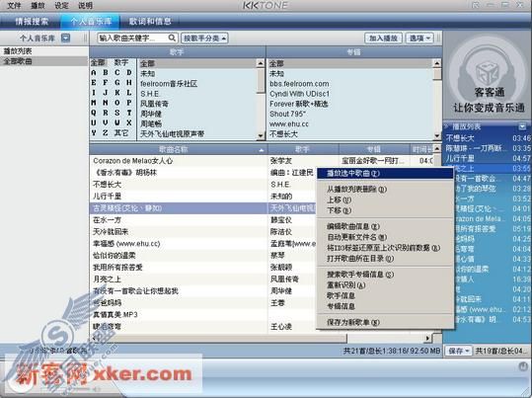This screenshot has width=532, height=398.
Task: Choose 保存为新歌单 from context menu
Action: 385,322
